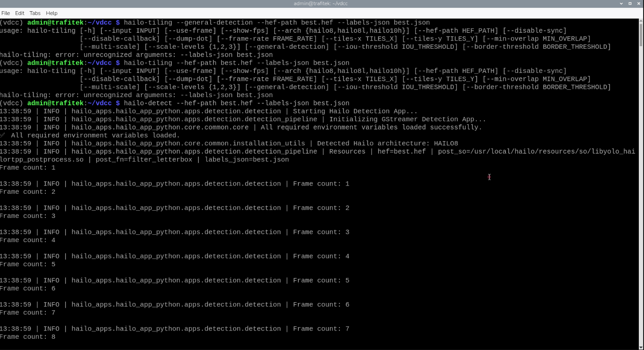Click the scrollbar up arrow
Screen dimensions: 644x350
pyautogui.click(x=641, y=21)
